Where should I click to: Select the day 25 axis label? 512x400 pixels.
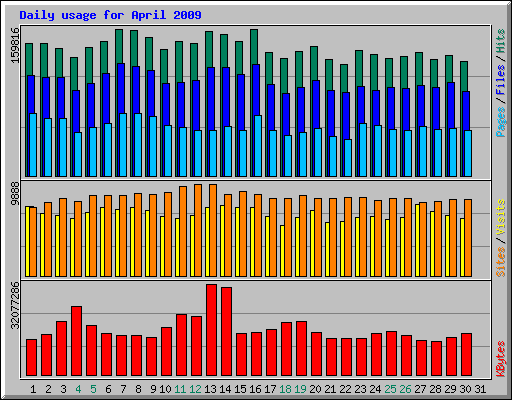390,389
